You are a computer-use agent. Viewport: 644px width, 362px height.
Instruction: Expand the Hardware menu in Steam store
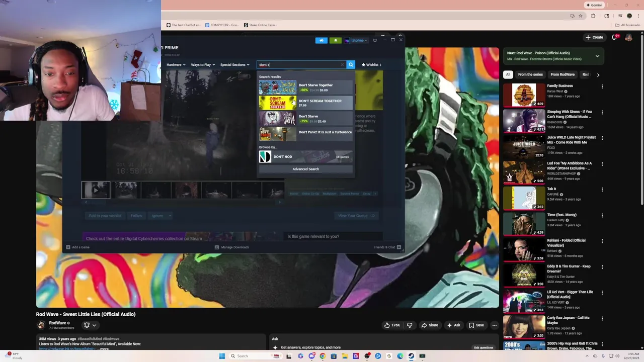tap(176, 64)
